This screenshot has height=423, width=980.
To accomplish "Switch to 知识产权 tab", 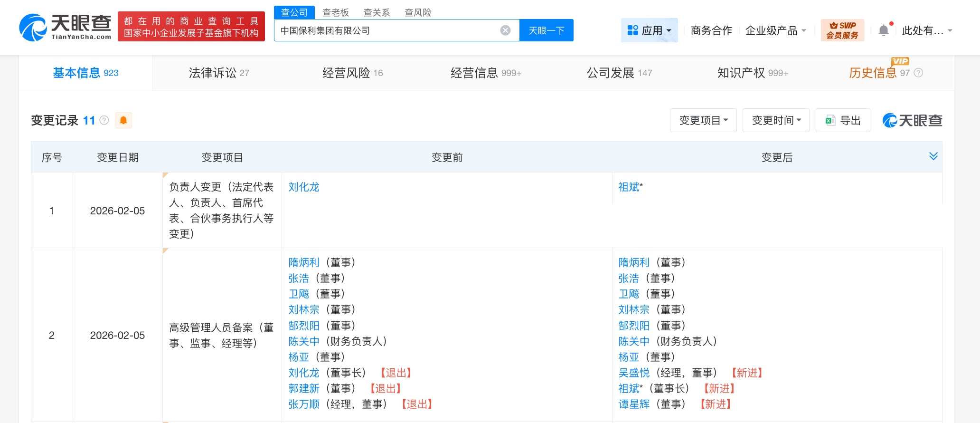I will click(x=752, y=73).
